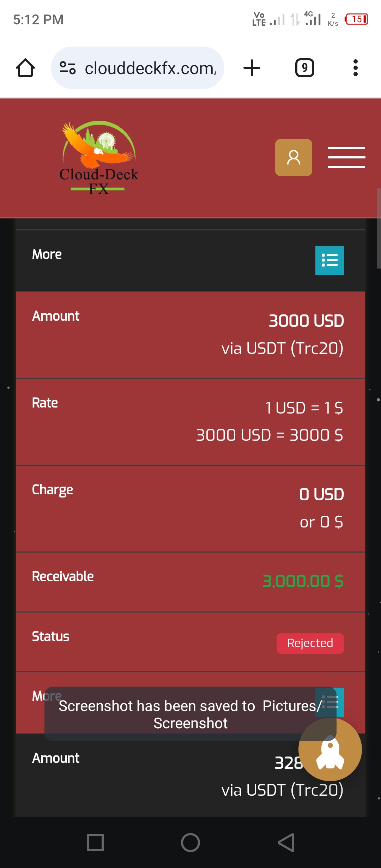This screenshot has height=868, width=381.
Task: Click the page scrollbar on right edge
Action: tap(379, 229)
